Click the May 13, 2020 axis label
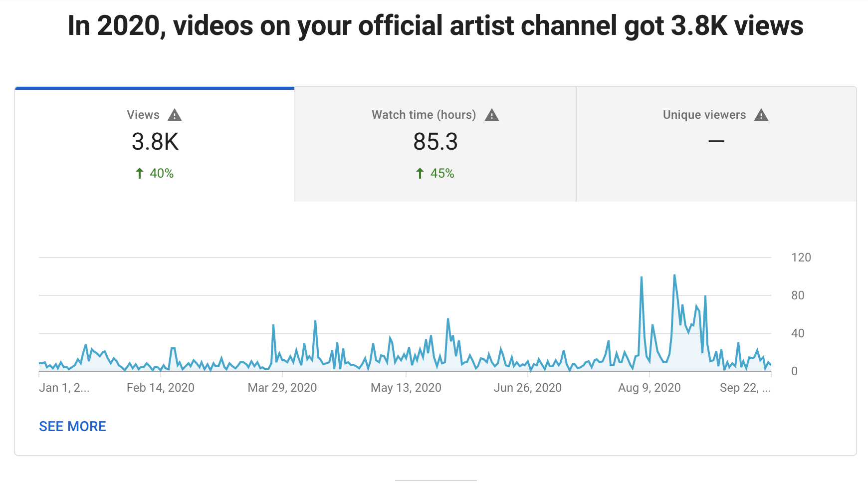 coord(406,388)
